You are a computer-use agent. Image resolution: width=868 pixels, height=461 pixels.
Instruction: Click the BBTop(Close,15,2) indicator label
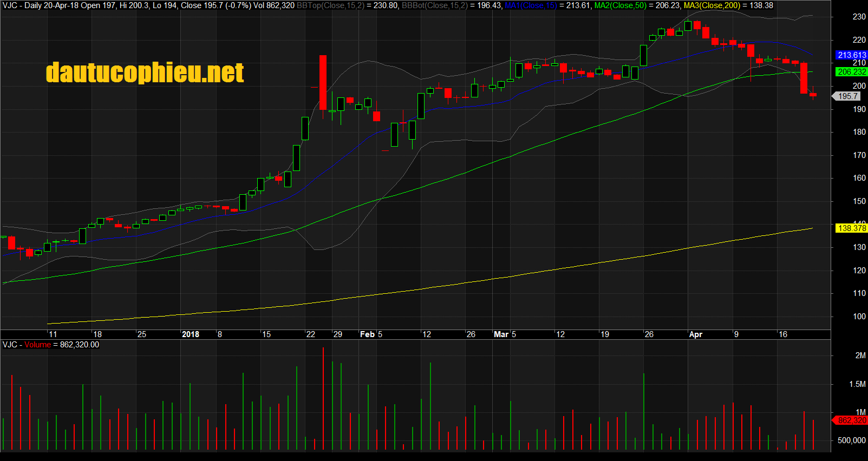pos(330,5)
